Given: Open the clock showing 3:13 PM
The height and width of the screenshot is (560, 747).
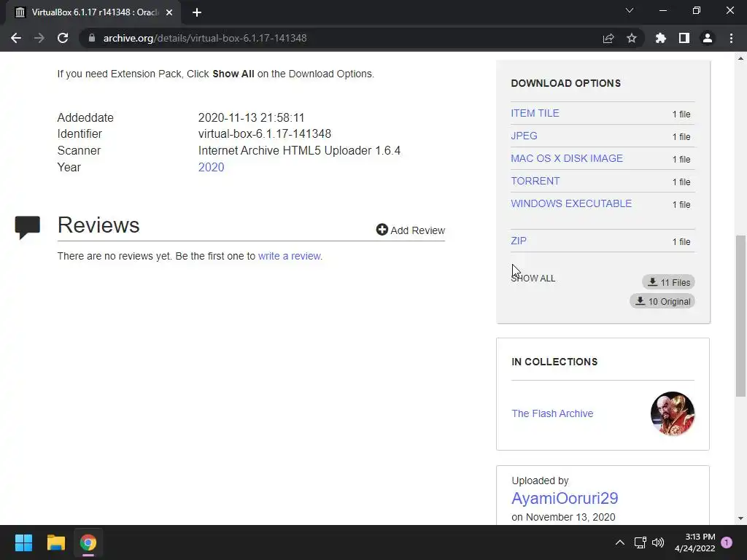Looking at the screenshot, I should 695,542.
